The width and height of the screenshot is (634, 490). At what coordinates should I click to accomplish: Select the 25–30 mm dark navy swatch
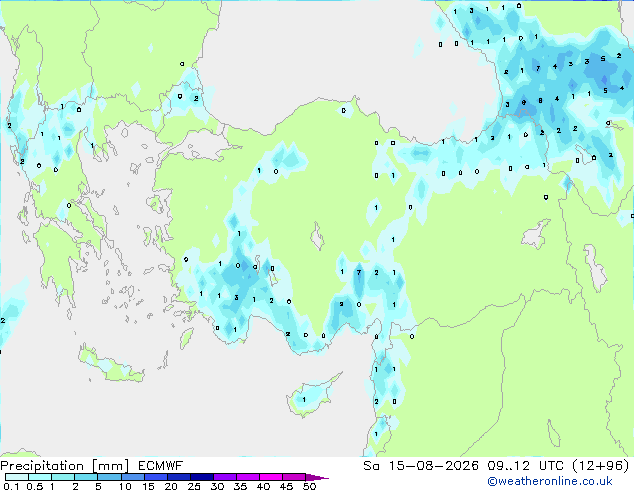[202, 477]
